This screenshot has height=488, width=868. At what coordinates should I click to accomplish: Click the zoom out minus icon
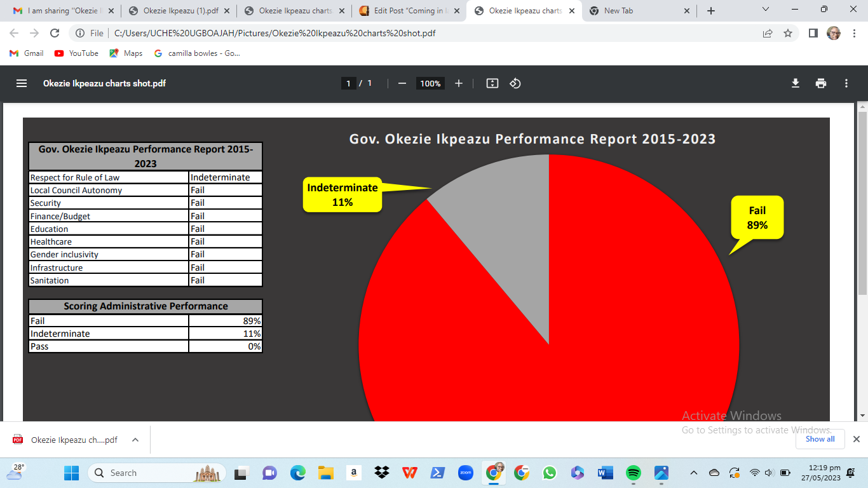click(402, 83)
